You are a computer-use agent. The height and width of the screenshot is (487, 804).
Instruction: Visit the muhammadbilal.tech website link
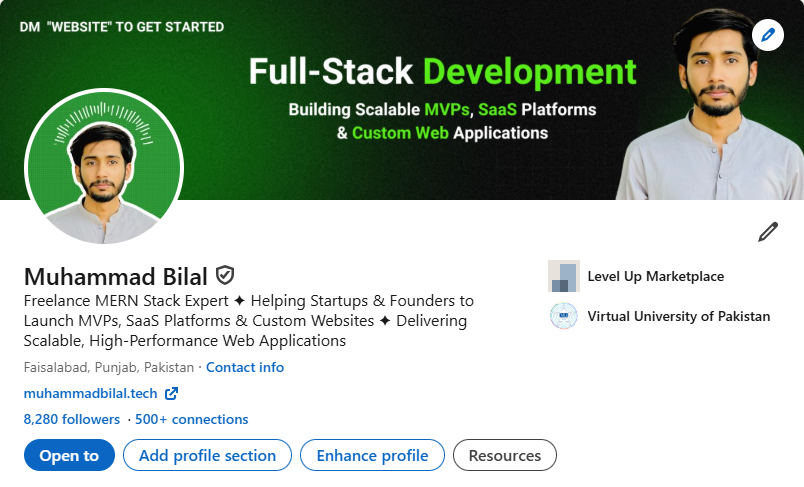click(x=90, y=394)
